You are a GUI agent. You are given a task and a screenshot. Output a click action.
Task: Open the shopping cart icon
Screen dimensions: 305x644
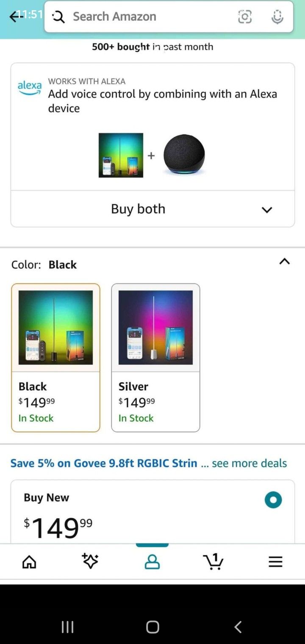coord(213,561)
